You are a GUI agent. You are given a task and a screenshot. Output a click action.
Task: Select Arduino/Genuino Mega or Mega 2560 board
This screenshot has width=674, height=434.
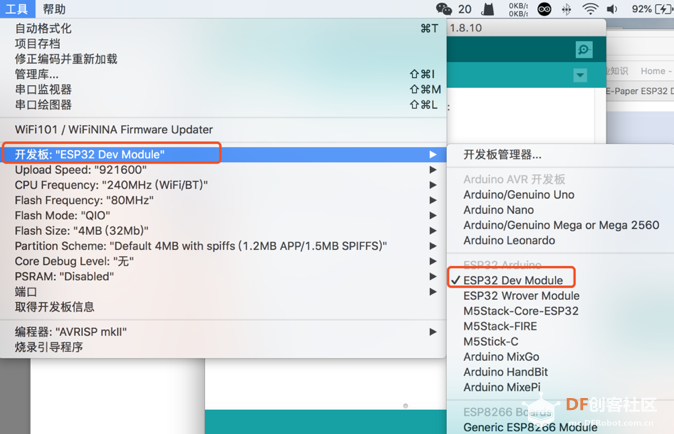click(x=561, y=225)
